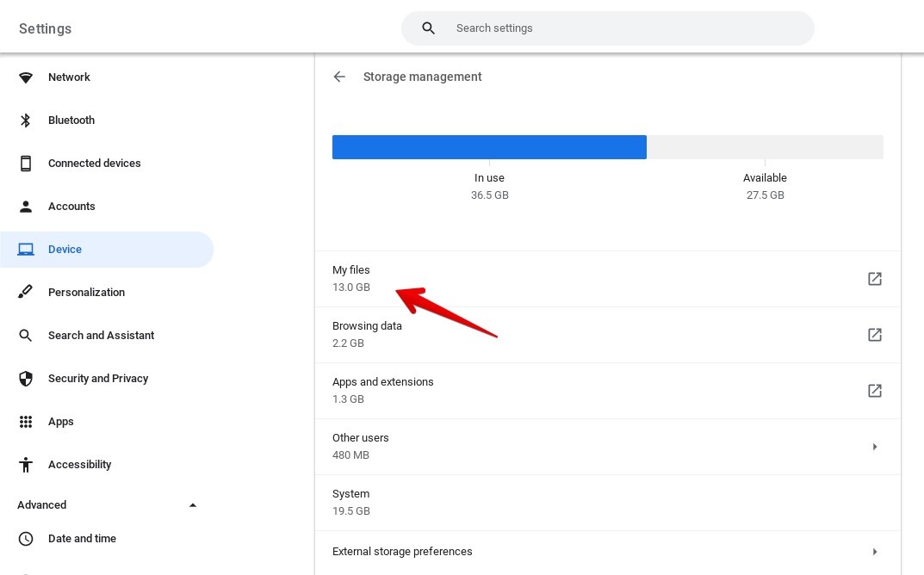924x575 pixels.
Task: Click the Apps grid icon in sidebar
Action: 26,421
